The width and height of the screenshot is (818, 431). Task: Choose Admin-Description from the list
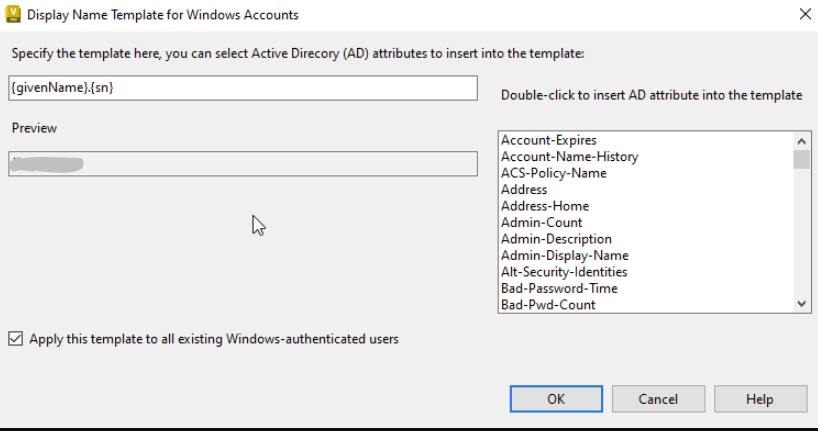pos(556,239)
